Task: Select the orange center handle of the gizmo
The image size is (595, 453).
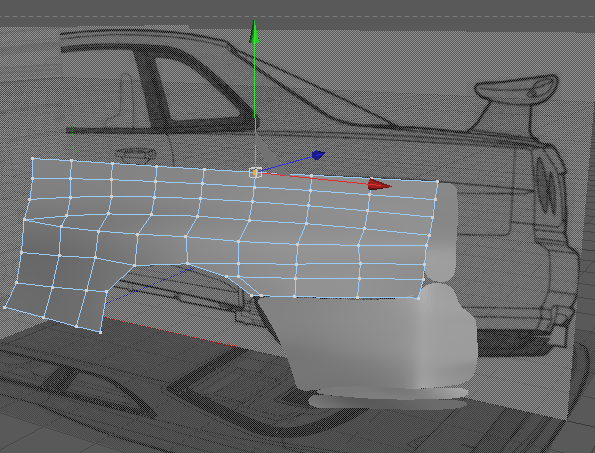Action: [x=255, y=173]
